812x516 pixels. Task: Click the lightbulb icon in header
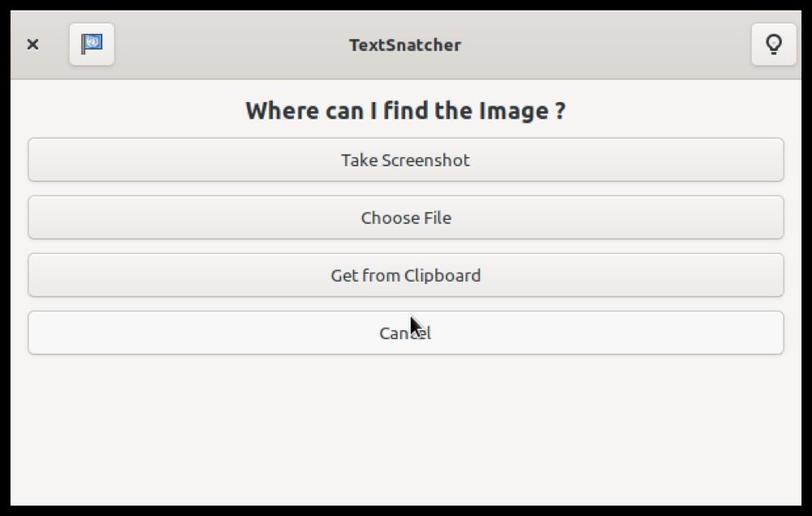(x=774, y=45)
